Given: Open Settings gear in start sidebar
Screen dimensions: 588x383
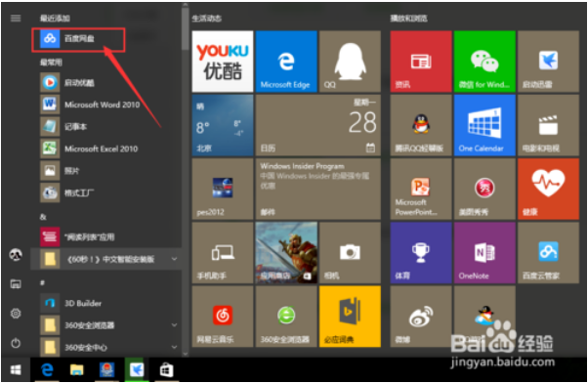Looking at the screenshot, I should (16, 314).
